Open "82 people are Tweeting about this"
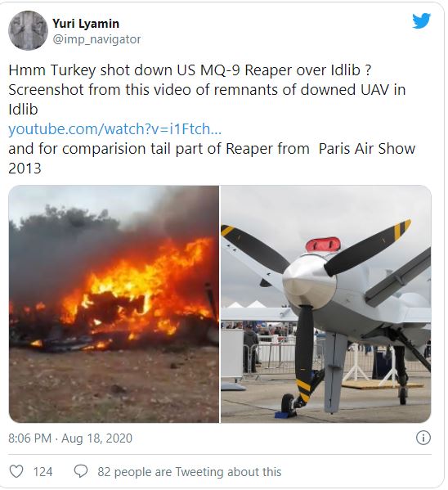The height and width of the screenshot is (490, 448). pos(190,471)
